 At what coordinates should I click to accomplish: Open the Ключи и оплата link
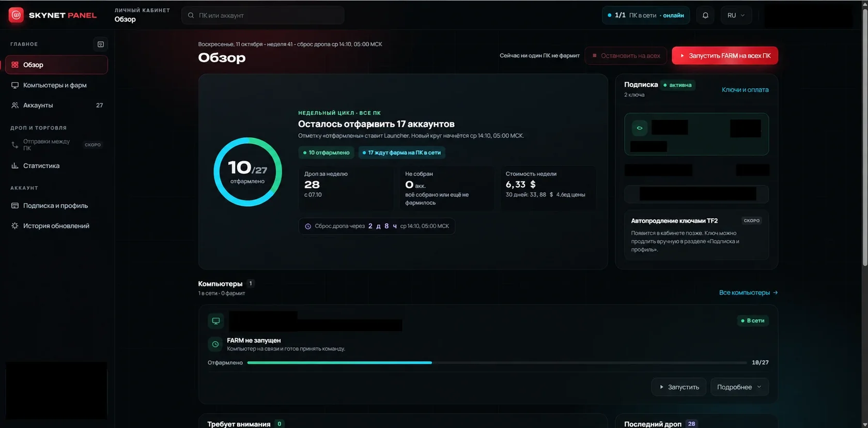745,90
